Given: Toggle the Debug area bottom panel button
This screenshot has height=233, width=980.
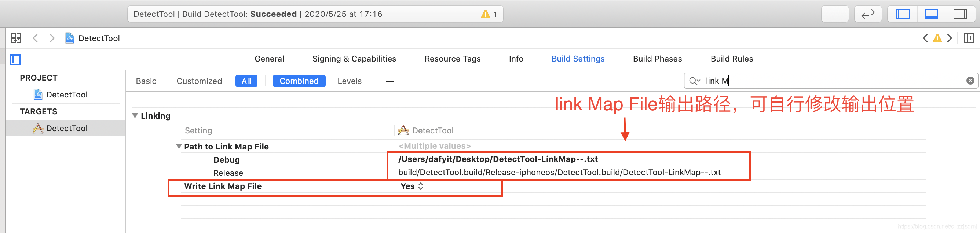Looking at the screenshot, I should 931,14.
